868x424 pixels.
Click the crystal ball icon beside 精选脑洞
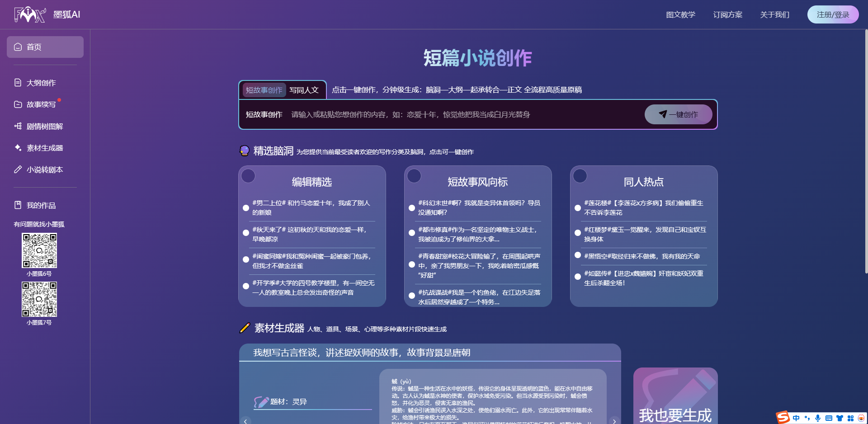tap(245, 151)
